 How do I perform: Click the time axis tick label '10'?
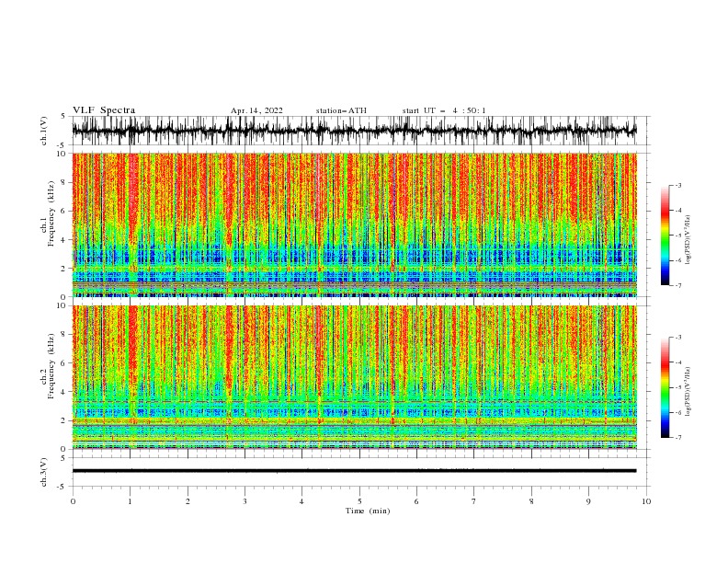(646, 501)
